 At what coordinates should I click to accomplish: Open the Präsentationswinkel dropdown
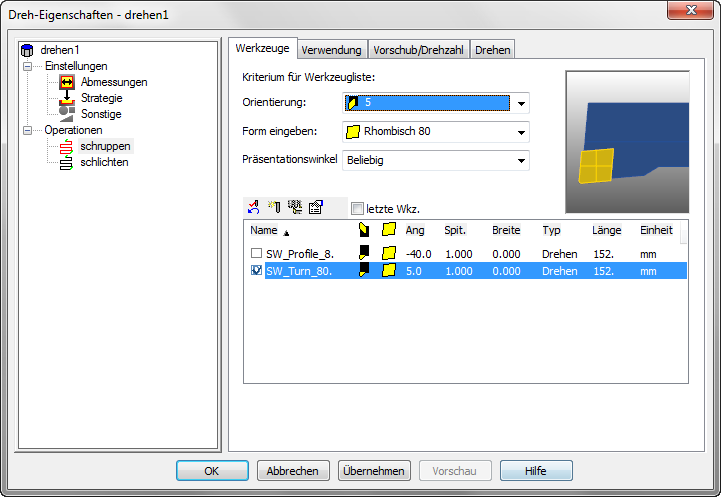coord(521,160)
